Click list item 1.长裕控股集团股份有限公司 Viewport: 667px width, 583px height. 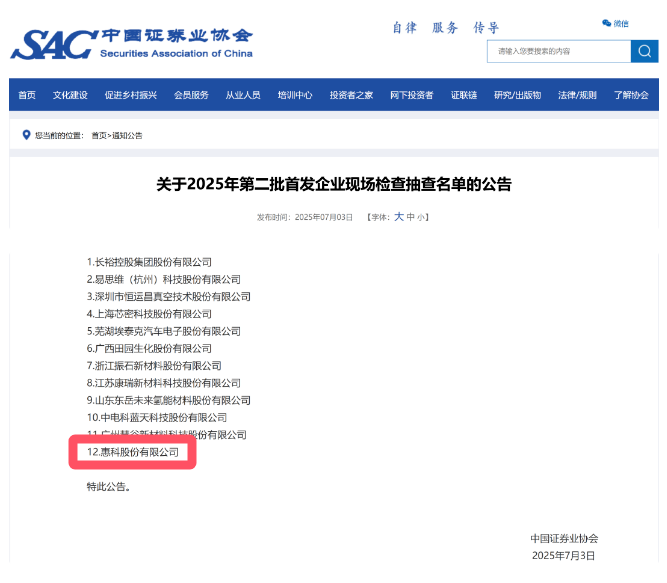coord(149,262)
